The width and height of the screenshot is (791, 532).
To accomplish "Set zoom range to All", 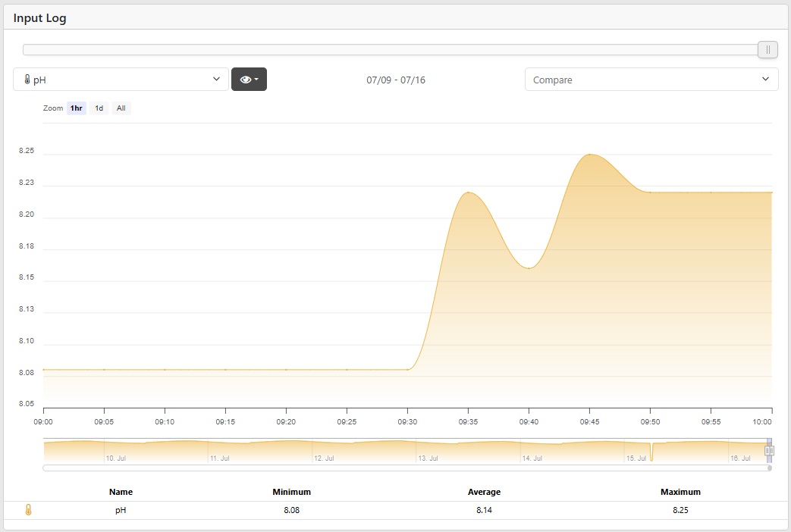I will (121, 108).
